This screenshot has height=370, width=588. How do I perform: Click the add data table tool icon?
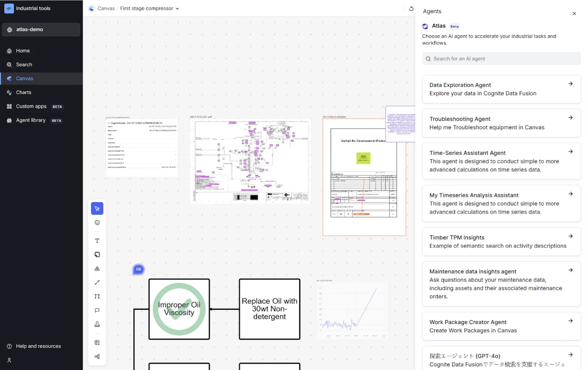click(97, 342)
